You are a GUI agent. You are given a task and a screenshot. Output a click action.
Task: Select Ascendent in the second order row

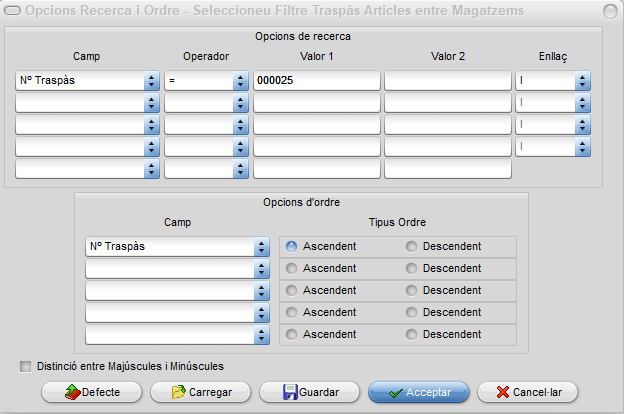tap(291, 268)
